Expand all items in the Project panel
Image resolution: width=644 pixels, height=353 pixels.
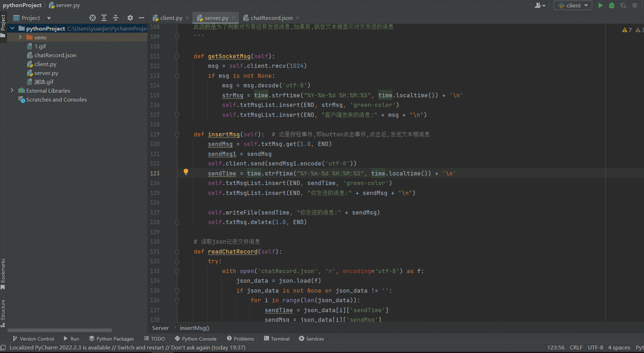point(104,18)
